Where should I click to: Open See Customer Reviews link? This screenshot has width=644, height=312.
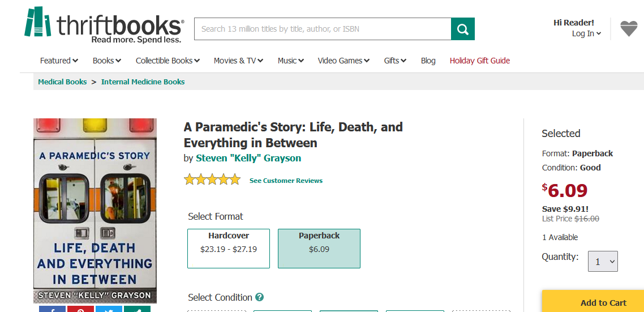[286, 181]
